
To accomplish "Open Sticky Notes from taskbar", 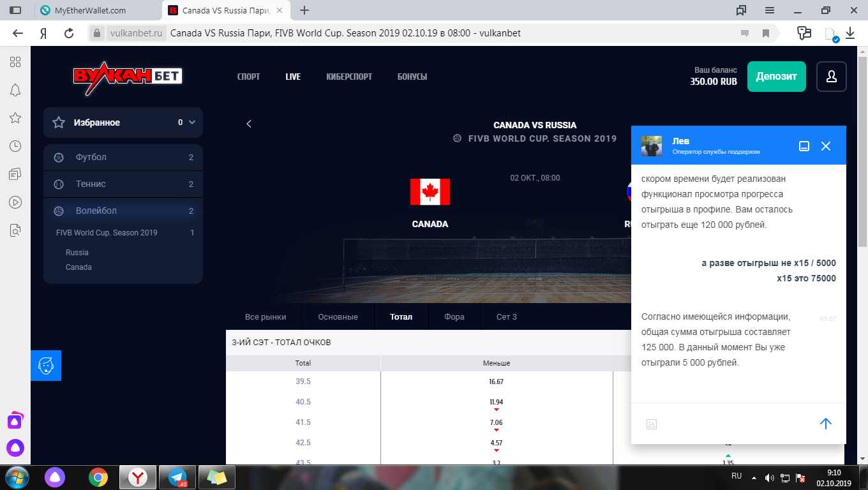I will [x=217, y=477].
